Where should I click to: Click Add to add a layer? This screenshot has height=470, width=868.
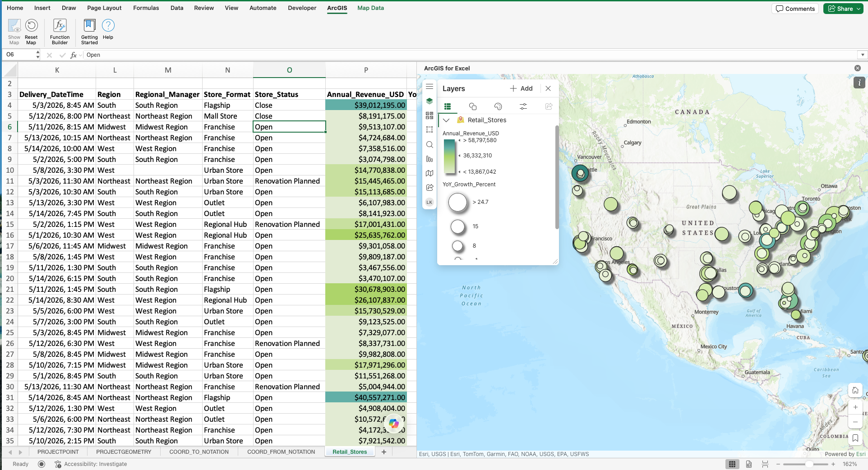(522, 88)
